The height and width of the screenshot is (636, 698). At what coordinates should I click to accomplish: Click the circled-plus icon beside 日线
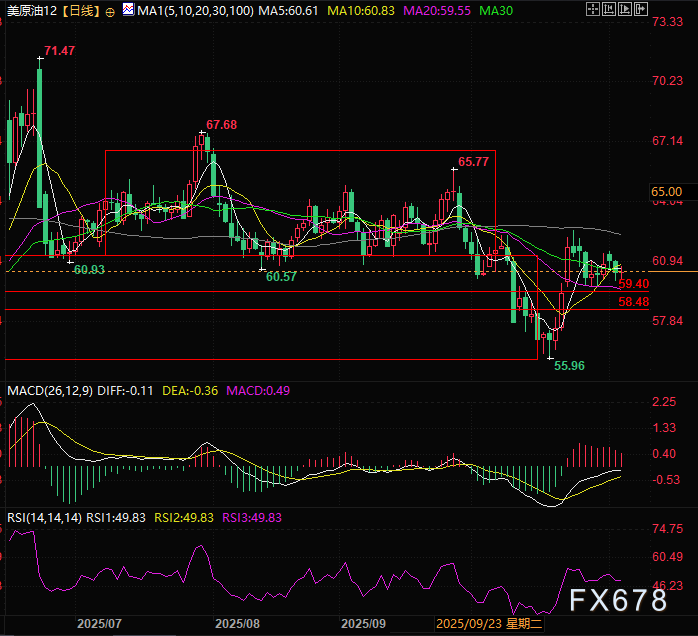coord(110,11)
